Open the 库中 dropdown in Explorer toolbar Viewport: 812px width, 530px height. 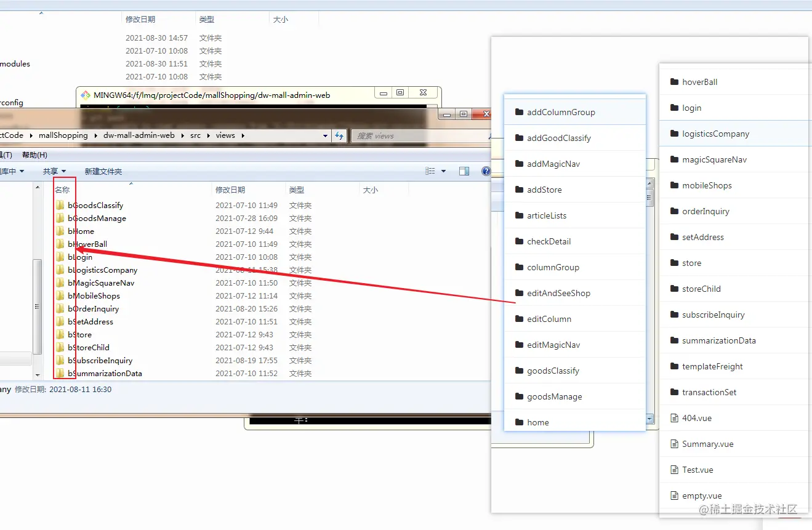pyautogui.click(x=12, y=172)
